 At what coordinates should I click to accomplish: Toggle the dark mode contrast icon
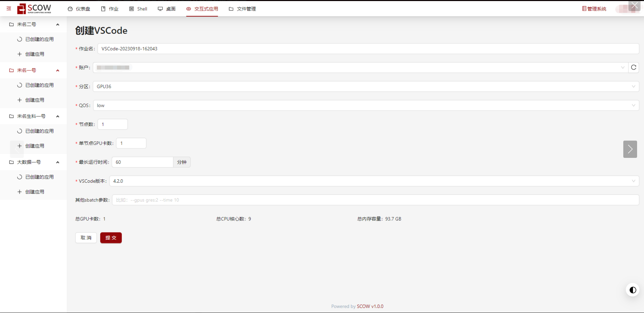pyautogui.click(x=633, y=290)
